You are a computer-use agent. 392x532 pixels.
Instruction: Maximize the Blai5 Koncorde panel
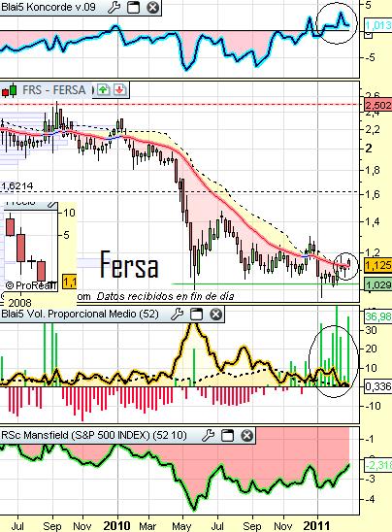[x=133, y=7]
